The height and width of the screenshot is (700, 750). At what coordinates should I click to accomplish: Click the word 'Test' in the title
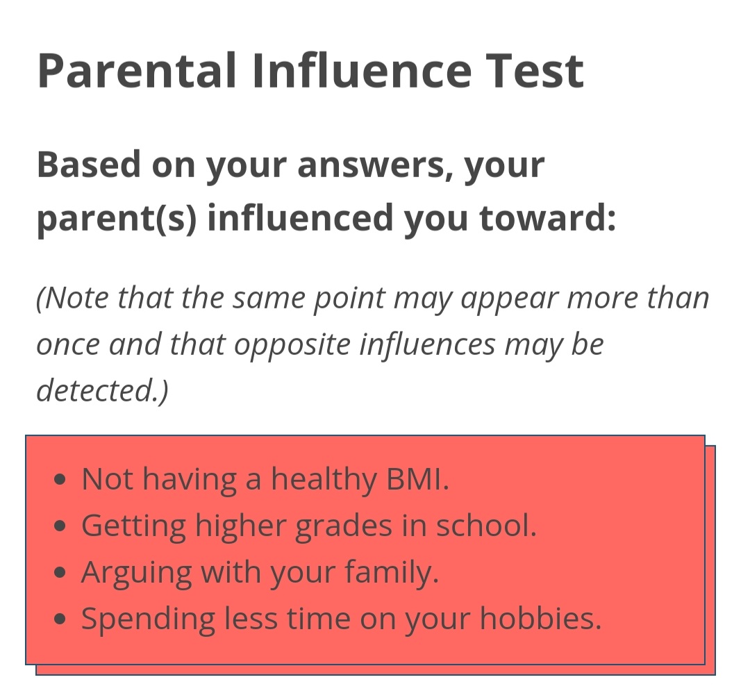coord(535,72)
